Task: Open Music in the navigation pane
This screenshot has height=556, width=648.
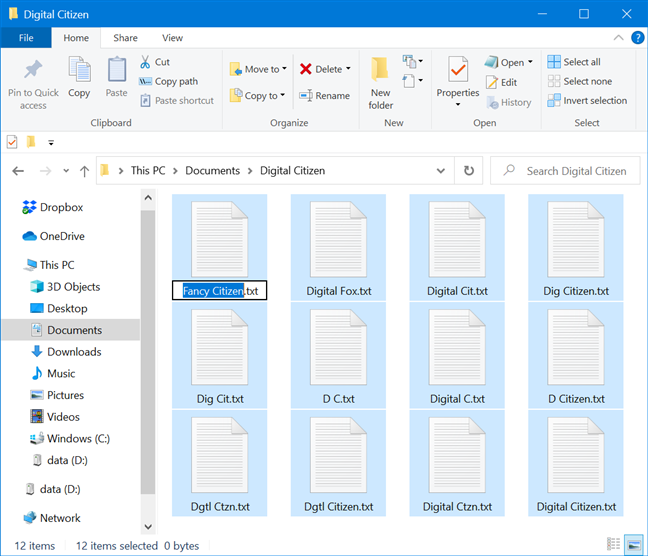Action: pos(53,373)
